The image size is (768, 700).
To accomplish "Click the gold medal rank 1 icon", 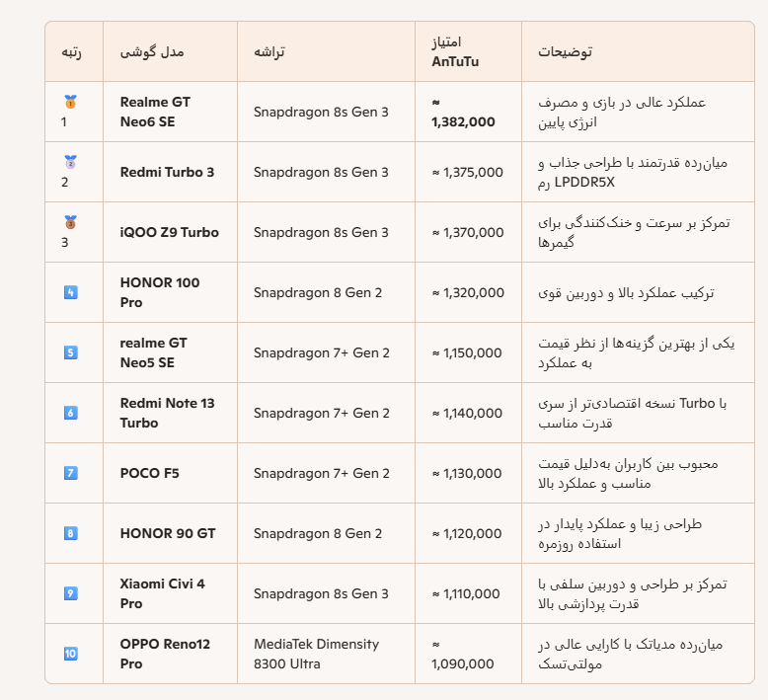I will tap(70, 102).
